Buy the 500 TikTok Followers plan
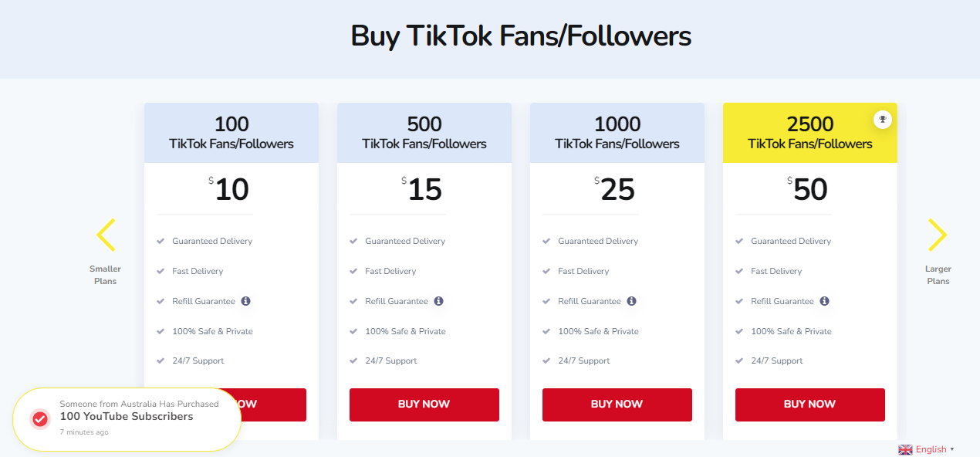Image resolution: width=980 pixels, height=457 pixels. 424,405
